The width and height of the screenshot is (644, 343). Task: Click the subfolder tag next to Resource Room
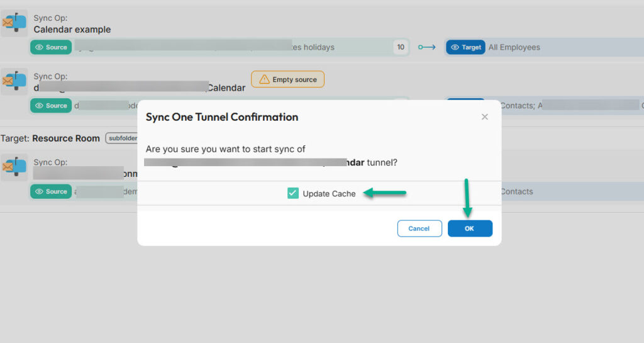[x=122, y=138]
